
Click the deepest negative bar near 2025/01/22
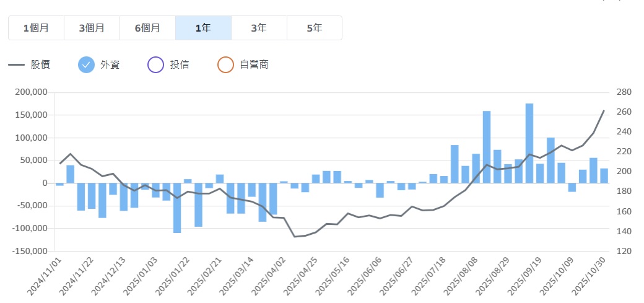tap(177, 208)
